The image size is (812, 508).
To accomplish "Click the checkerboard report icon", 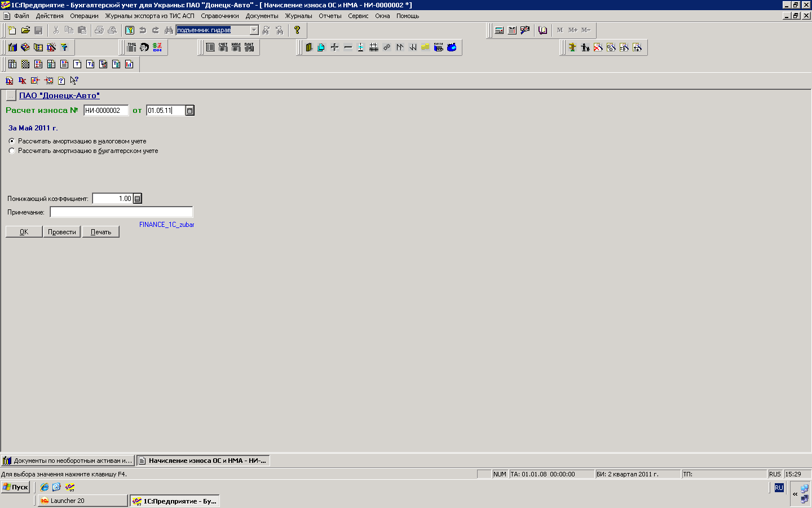I will tap(25, 64).
